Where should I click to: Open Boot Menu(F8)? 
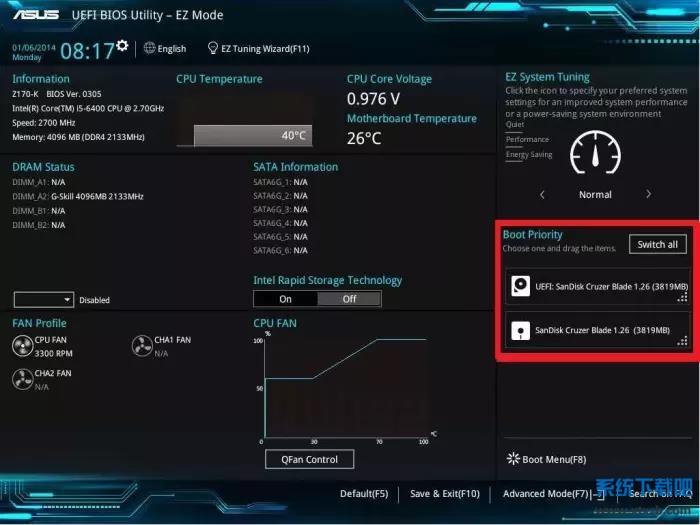(x=546, y=459)
